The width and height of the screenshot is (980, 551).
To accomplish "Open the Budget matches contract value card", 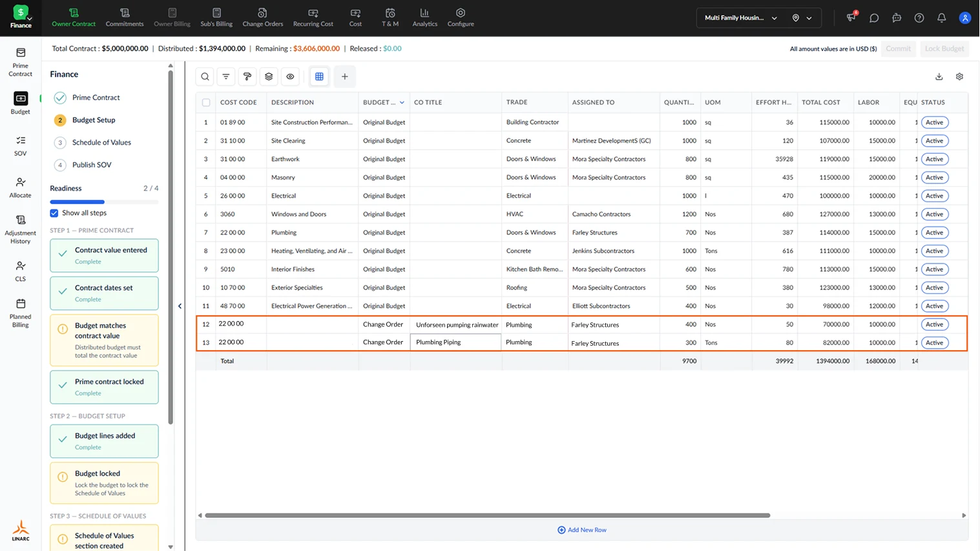I will tap(104, 340).
